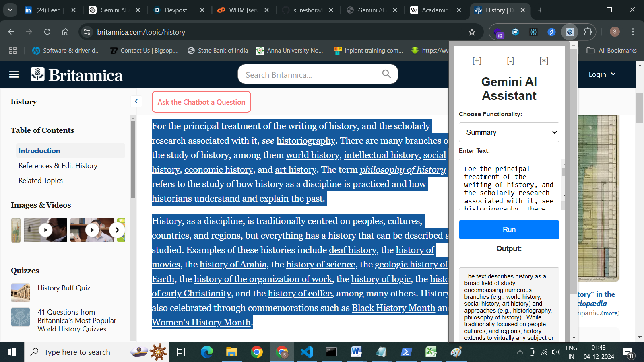Open the Extensions puzzle icon
The width and height of the screenshot is (644, 362).
588,32
